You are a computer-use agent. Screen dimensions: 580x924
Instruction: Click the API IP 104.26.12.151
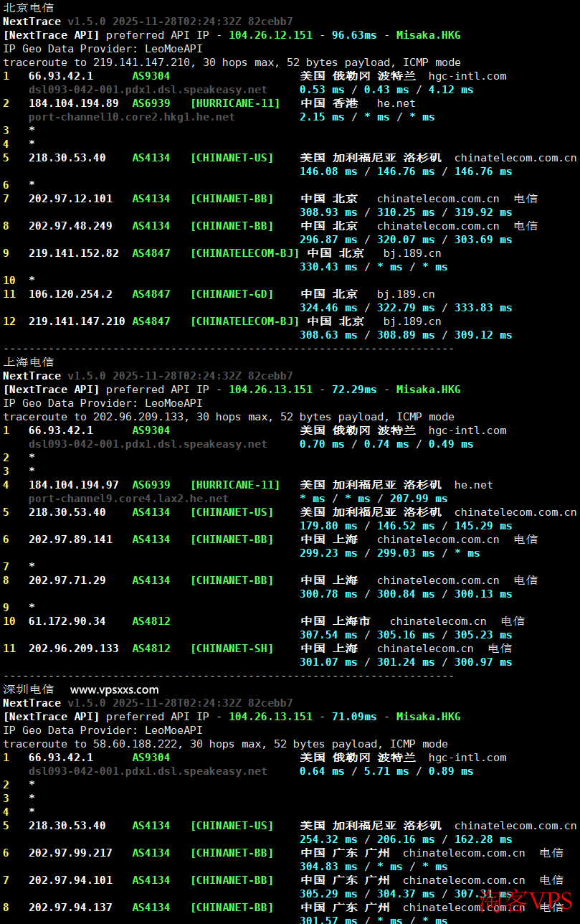tap(270, 35)
